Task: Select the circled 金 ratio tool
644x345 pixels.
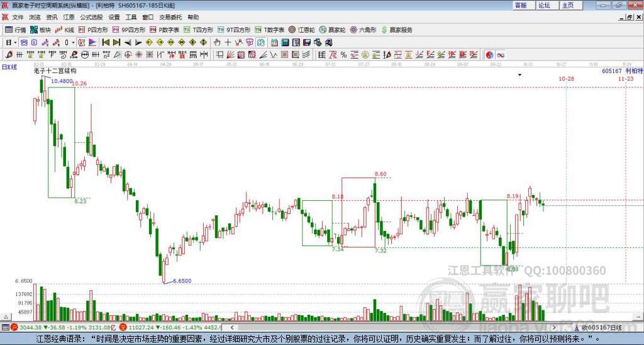Action: (x=365, y=55)
